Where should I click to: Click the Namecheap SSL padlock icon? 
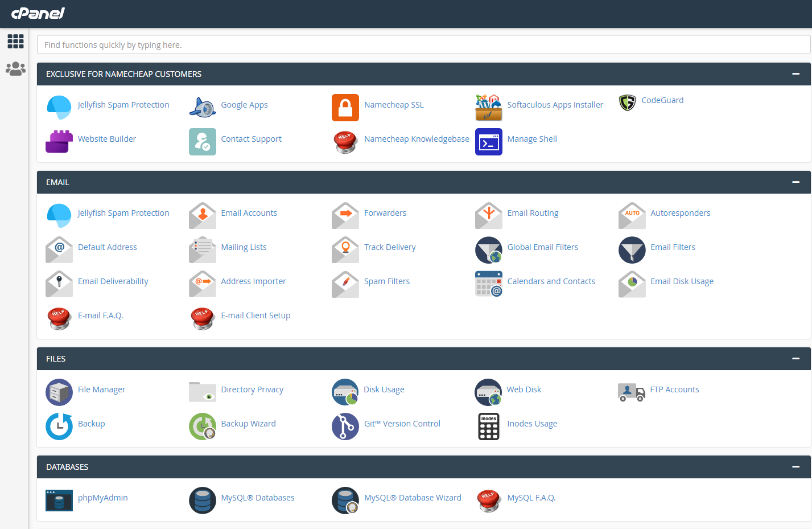pos(345,108)
